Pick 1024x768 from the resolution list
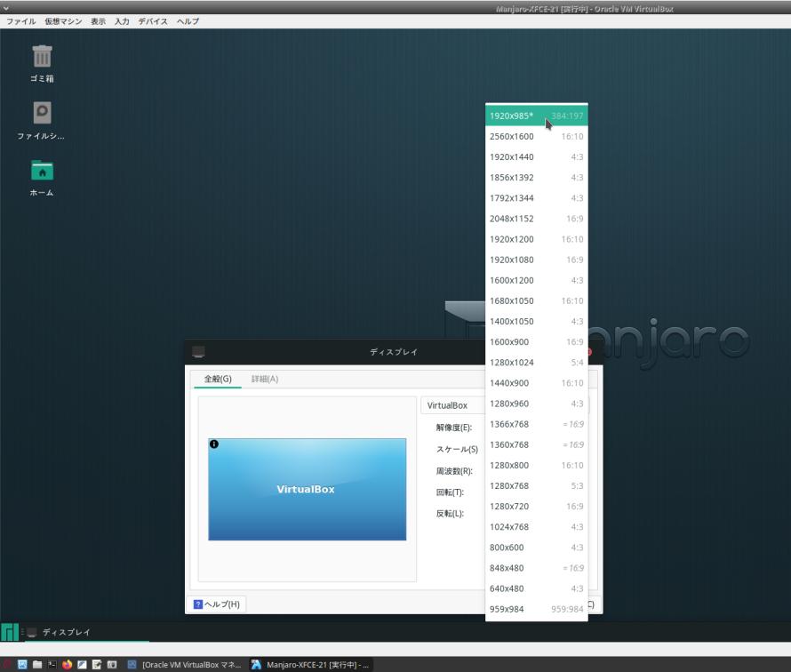The height and width of the screenshot is (672, 791). click(536, 527)
